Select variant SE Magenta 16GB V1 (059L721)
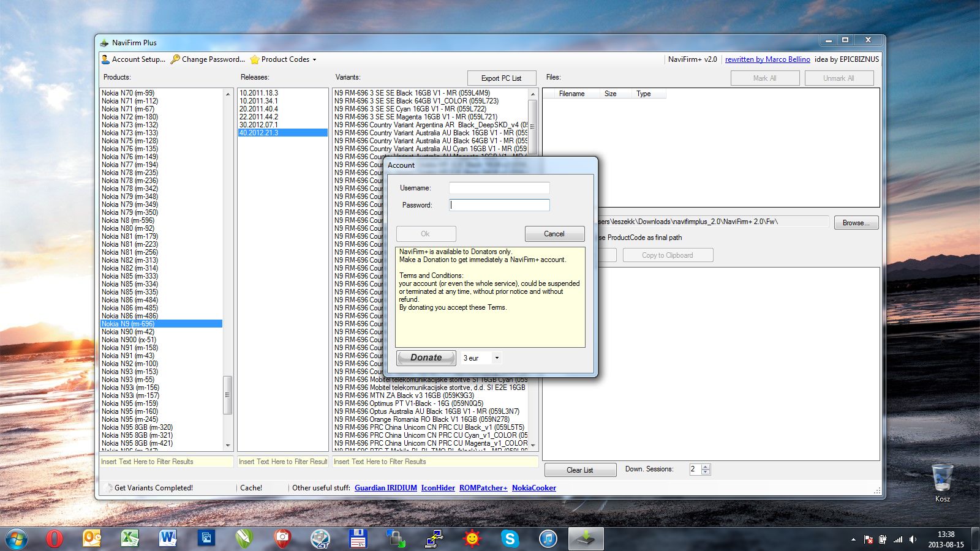Image resolution: width=980 pixels, height=551 pixels. (430, 117)
